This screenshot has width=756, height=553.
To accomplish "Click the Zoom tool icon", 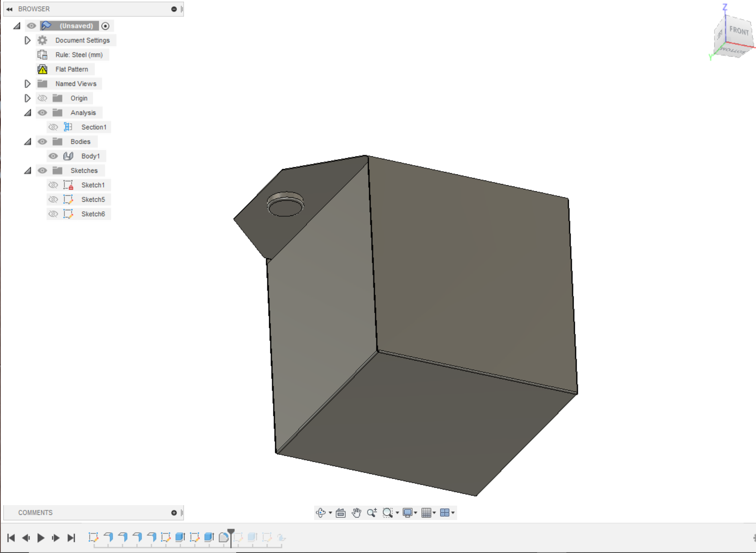I will (371, 513).
